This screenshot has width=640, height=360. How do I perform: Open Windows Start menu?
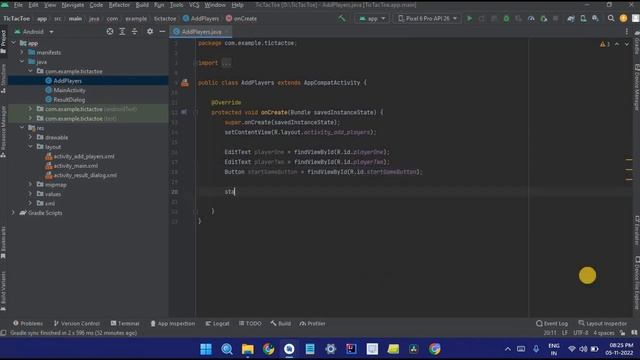[x=206, y=349]
